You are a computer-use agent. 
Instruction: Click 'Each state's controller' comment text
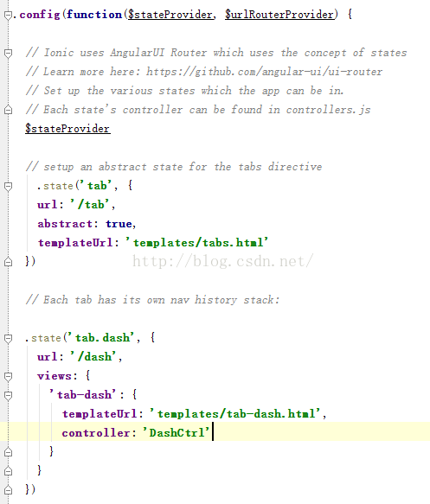point(198,109)
